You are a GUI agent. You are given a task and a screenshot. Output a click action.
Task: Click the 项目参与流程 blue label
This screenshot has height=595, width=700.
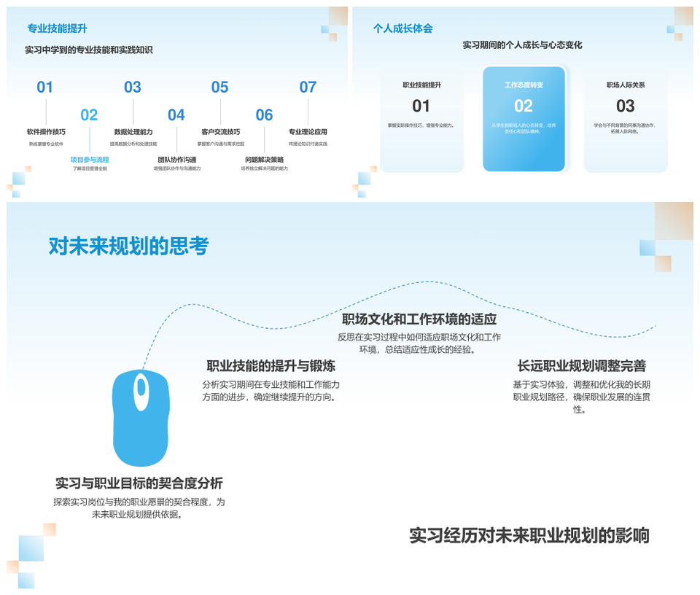[89, 159]
